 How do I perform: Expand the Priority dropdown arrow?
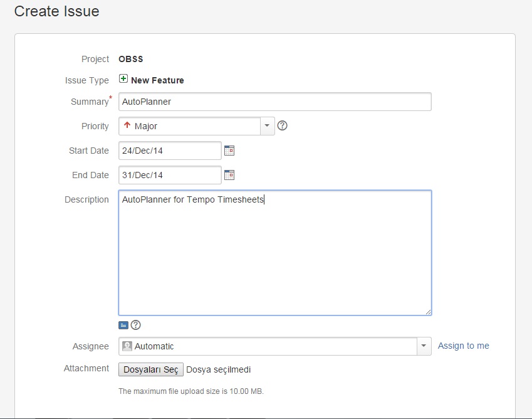(x=268, y=126)
